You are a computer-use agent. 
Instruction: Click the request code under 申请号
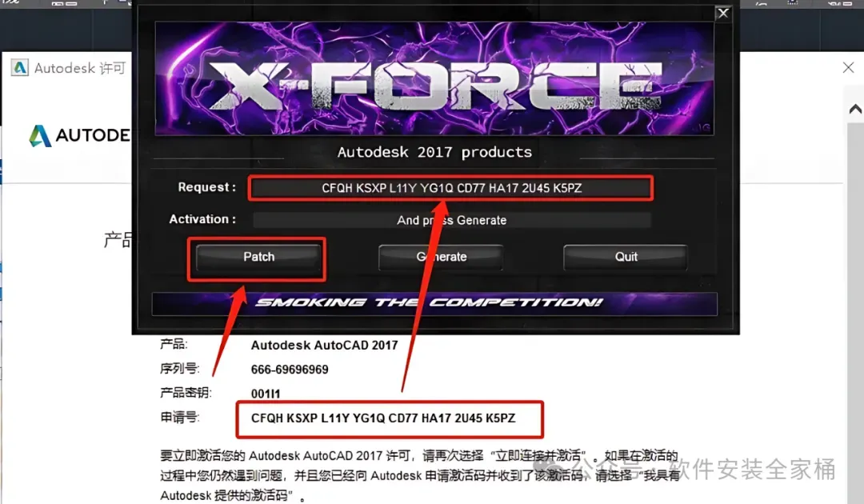tap(383, 418)
